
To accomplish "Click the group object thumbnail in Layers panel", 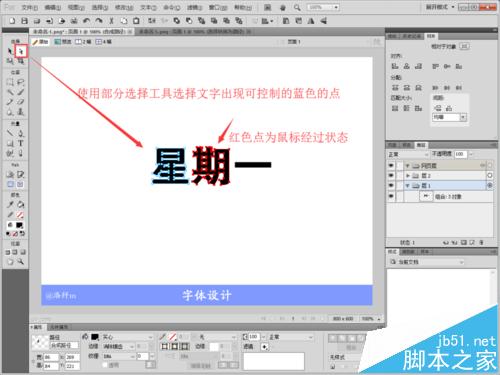I will [426, 196].
